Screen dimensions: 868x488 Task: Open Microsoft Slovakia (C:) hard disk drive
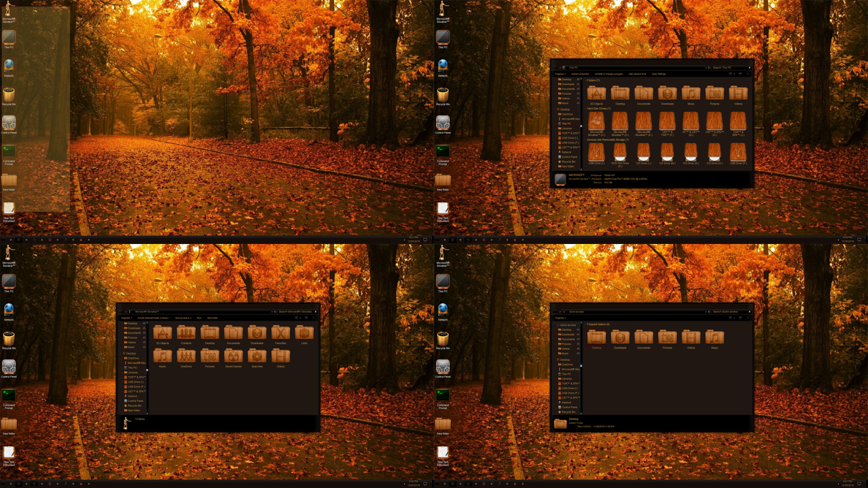(x=596, y=121)
